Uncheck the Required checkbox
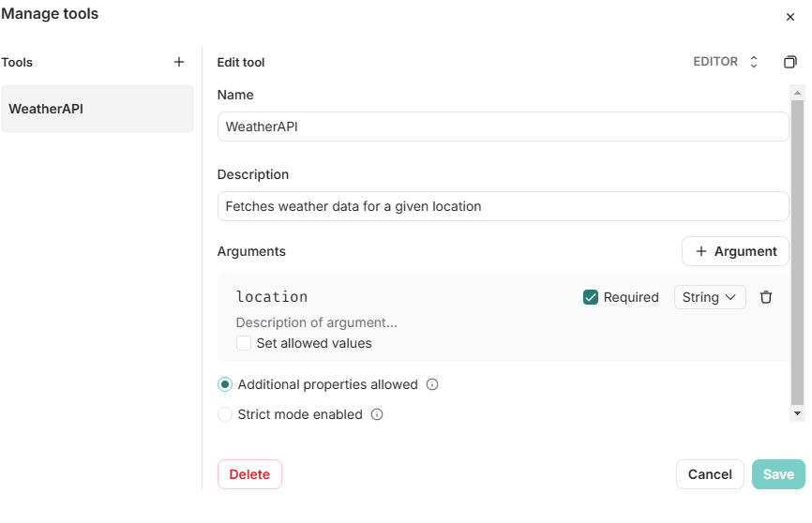812x523 pixels. tap(591, 297)
